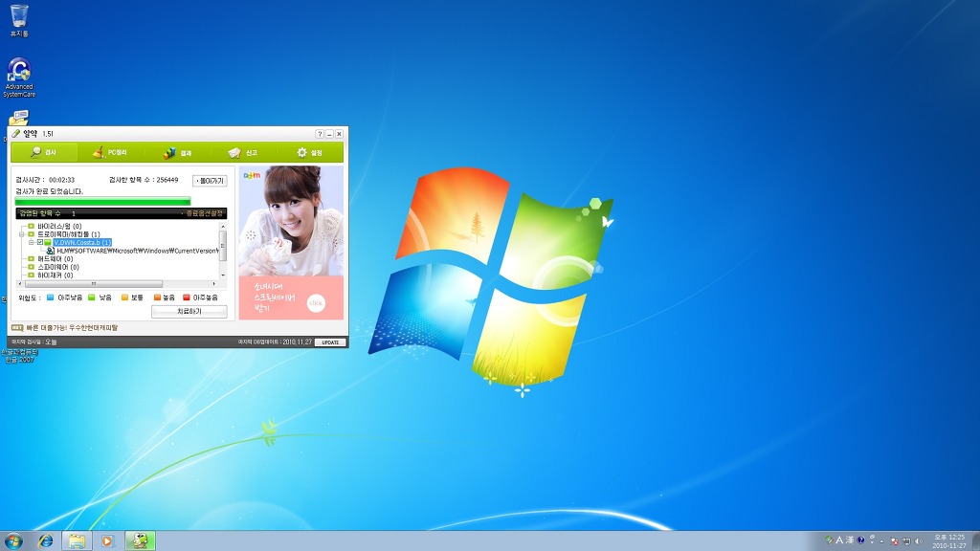Screen dimensions: 980x551
Task: Open Windows Explorer from the taskbar
Action: coord(77,541)
